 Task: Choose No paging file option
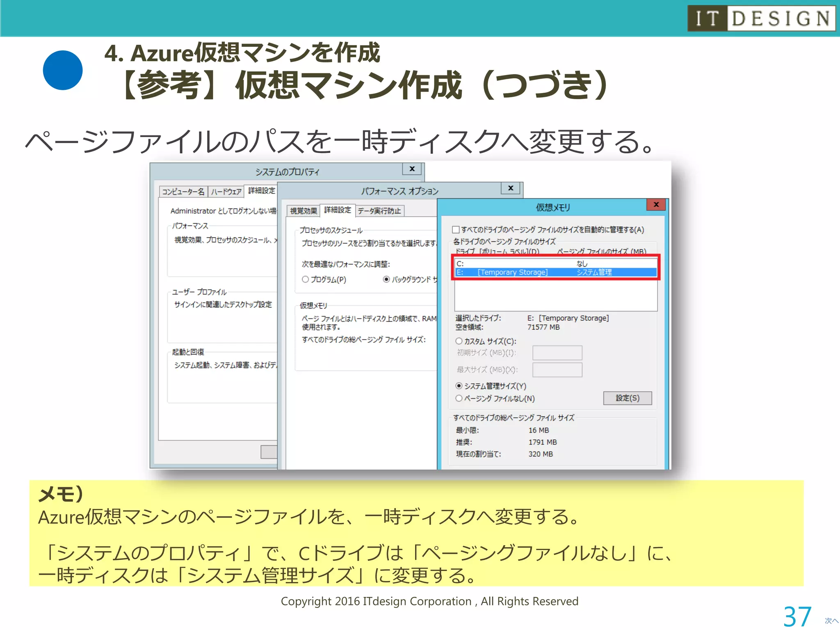click(x=459, y=398)
